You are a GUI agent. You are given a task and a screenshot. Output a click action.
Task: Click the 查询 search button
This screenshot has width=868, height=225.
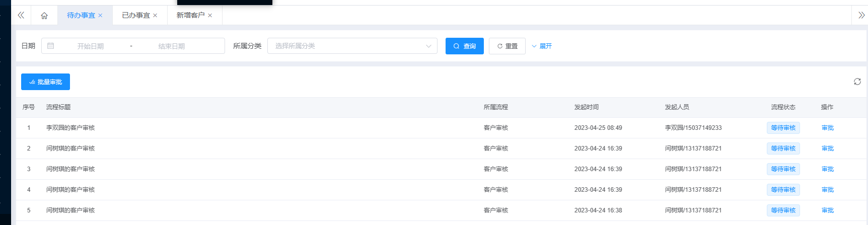click(x=464, y=46)
